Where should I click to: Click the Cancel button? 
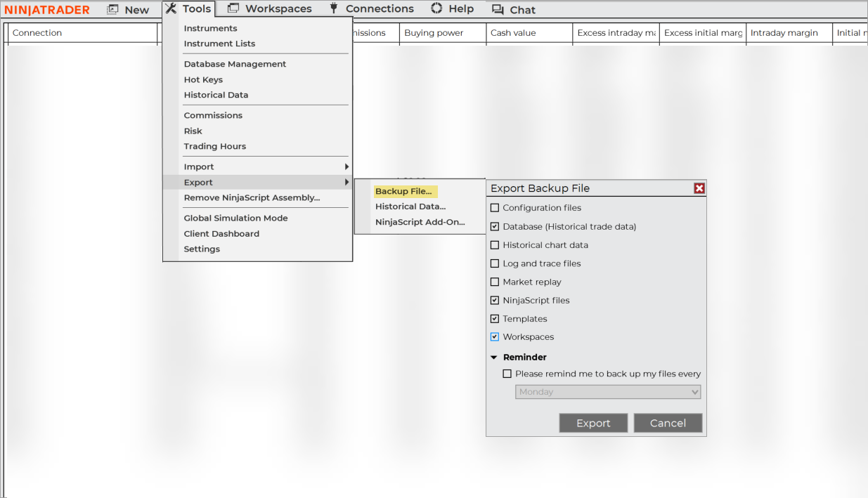click(668, 423)
